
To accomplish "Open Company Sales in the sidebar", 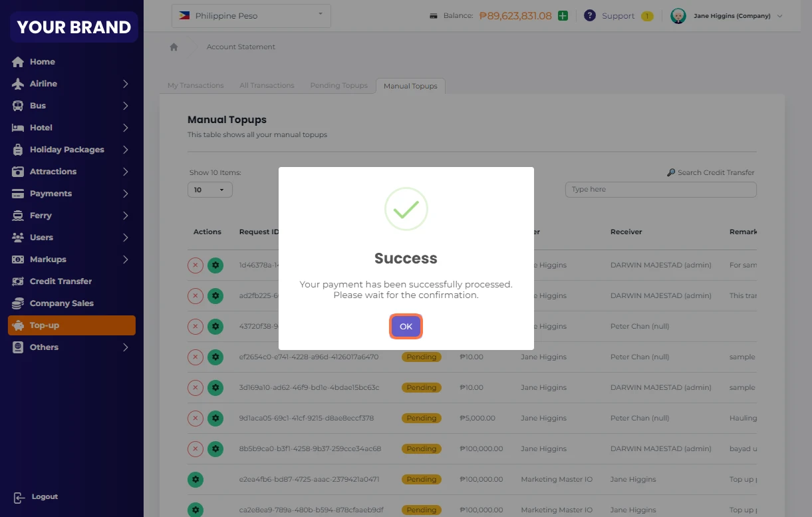I will coord(61,303).
